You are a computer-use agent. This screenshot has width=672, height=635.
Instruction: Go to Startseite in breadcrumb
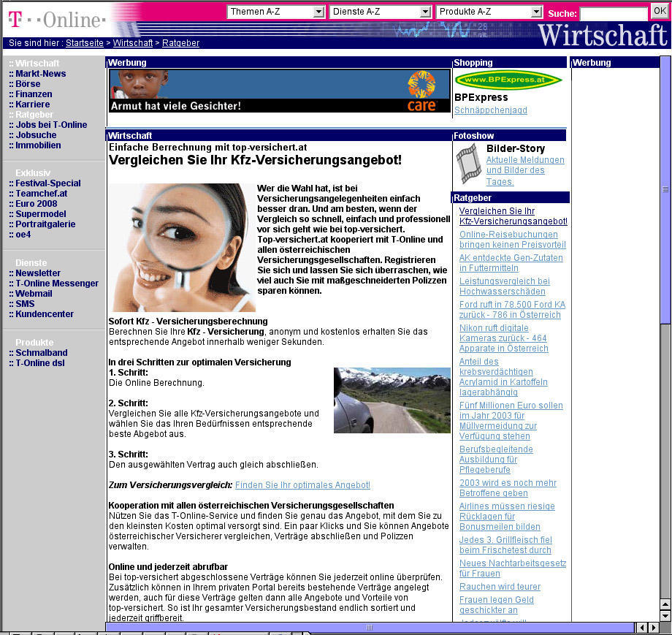point(85,43)
